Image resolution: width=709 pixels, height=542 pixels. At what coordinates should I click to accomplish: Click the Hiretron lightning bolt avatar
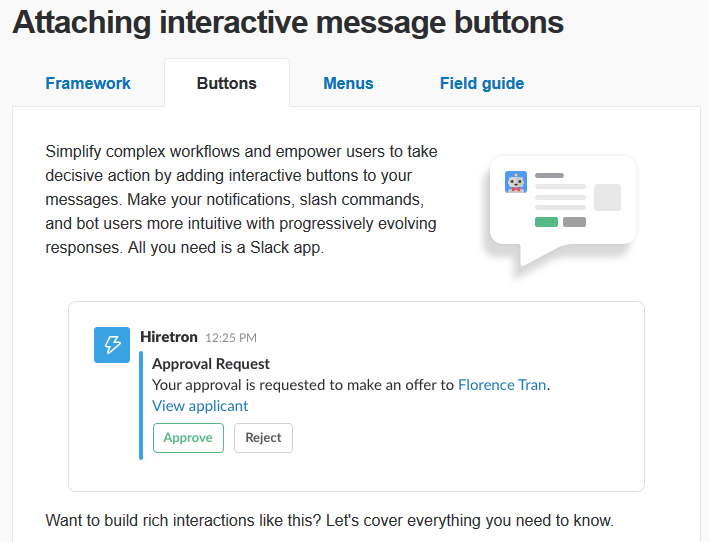[x=112, y=345]
